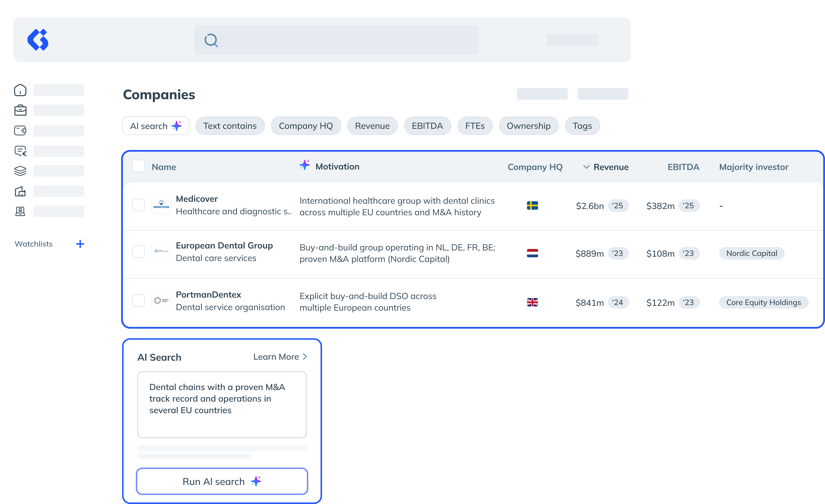Follow the Learn More link

click(x=280, y=357)
